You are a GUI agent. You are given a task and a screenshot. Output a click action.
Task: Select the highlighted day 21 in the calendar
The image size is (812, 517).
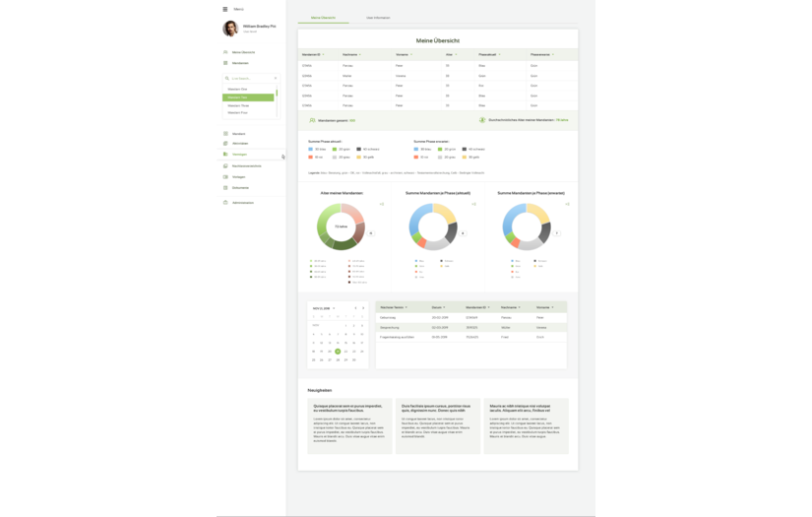click(338, 352)
